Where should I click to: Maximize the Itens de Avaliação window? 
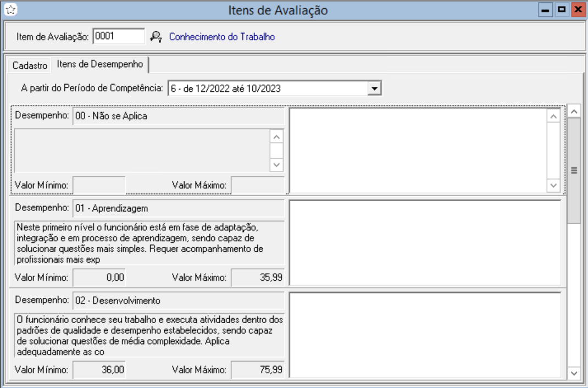point(562,10)
